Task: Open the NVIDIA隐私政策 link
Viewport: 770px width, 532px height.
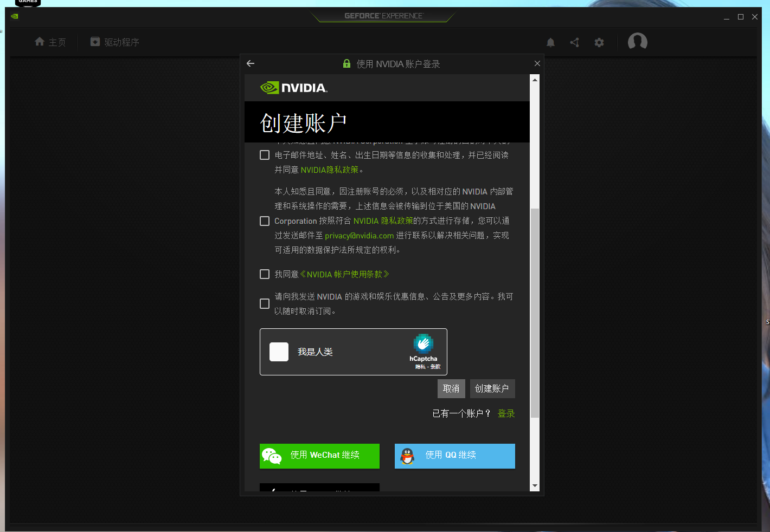Action: pos(331,170)
